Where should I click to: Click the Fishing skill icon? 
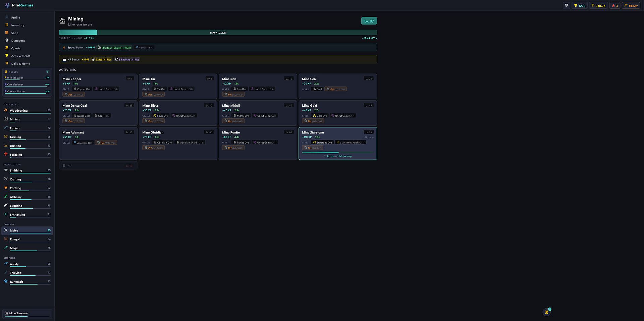(x=6, y=128)
